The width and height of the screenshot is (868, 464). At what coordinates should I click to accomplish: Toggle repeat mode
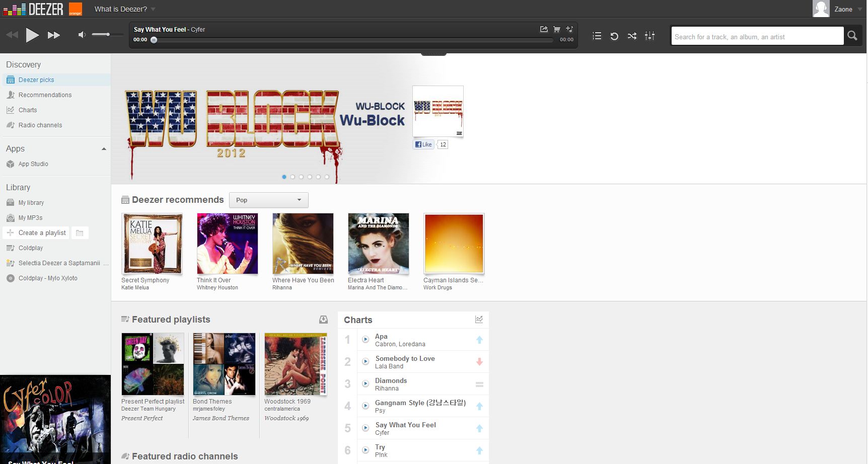coord(614,36)
